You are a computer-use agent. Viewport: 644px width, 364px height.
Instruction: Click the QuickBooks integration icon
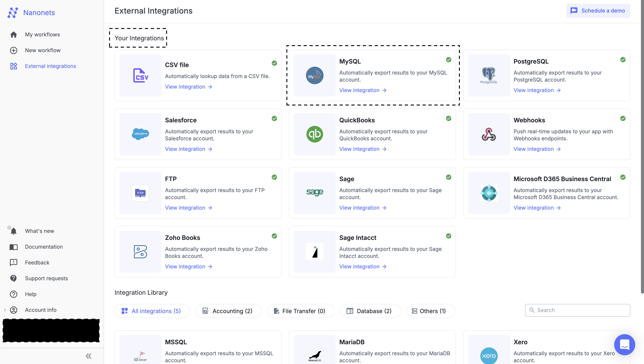(x=315, y=134)
